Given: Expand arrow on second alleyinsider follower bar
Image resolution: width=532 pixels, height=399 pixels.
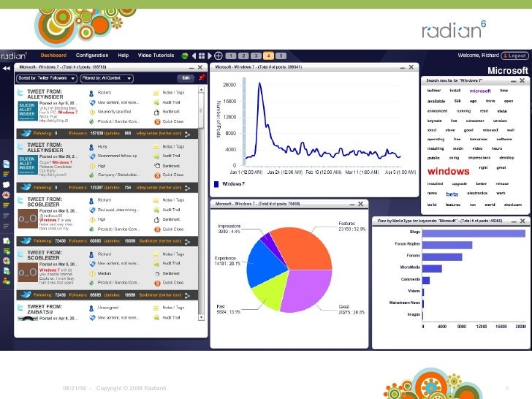Looking at the screenshot, I should pyautogui.click(x=187, y=188).
